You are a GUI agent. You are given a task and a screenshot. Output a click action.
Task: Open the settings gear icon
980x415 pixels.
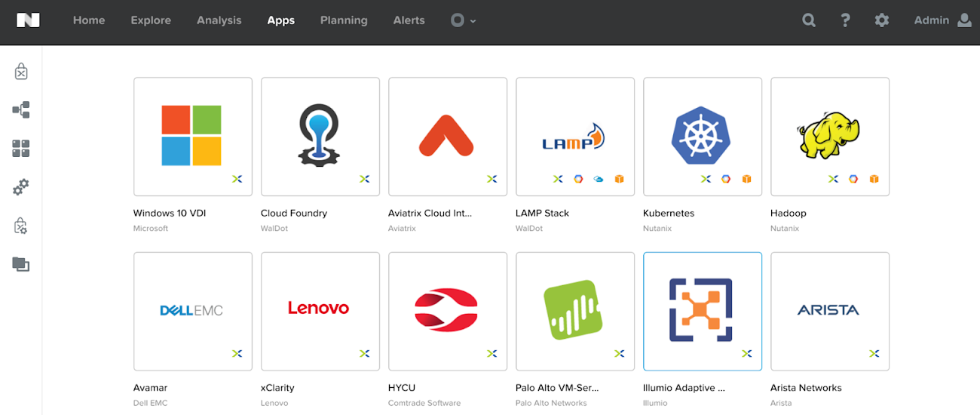pos(882,20)
